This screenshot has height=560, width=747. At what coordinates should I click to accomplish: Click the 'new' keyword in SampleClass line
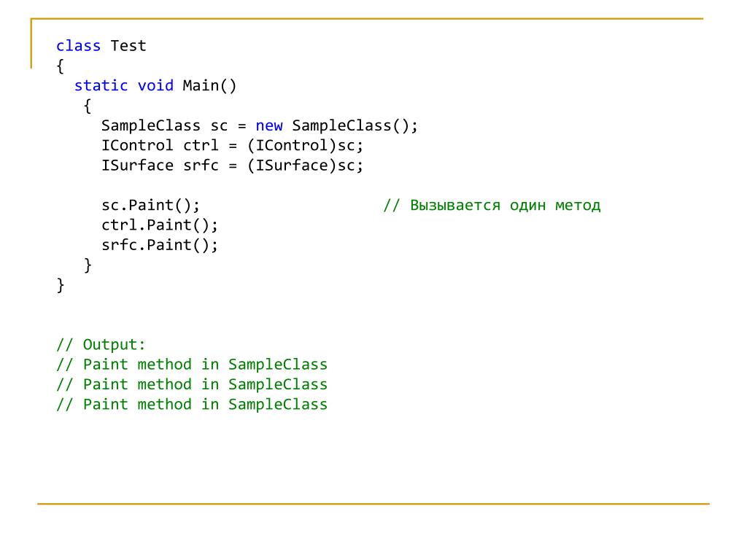tap(268, 125)
